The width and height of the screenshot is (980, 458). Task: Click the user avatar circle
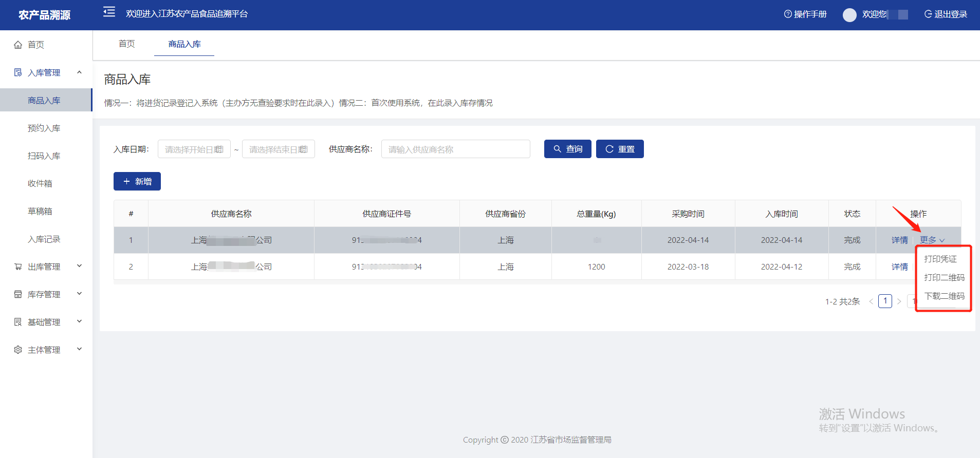click(849, 15)
